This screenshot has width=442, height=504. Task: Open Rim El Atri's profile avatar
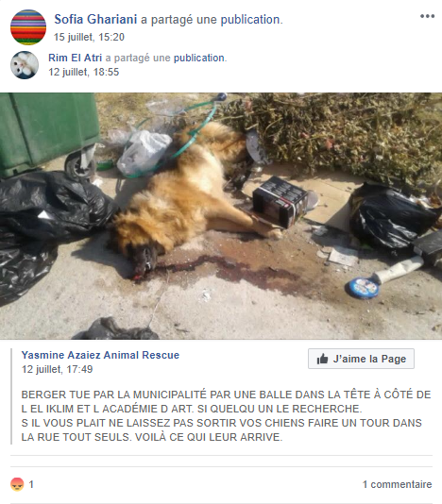[x=25, y=65]
